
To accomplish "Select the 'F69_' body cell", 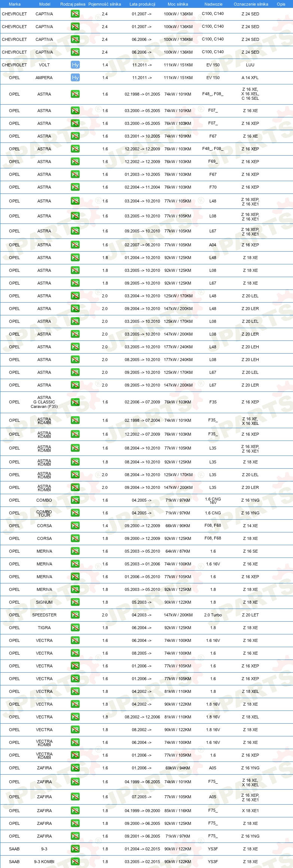I will coord(213,162).
